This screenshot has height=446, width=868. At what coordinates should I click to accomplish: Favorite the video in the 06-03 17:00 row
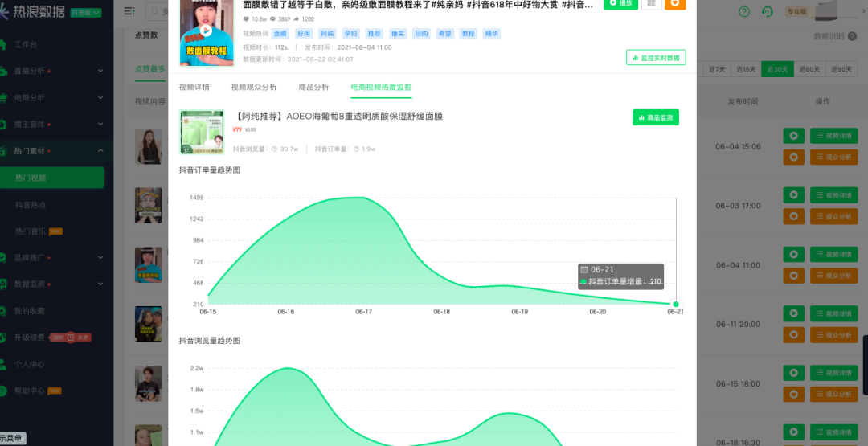794,216
